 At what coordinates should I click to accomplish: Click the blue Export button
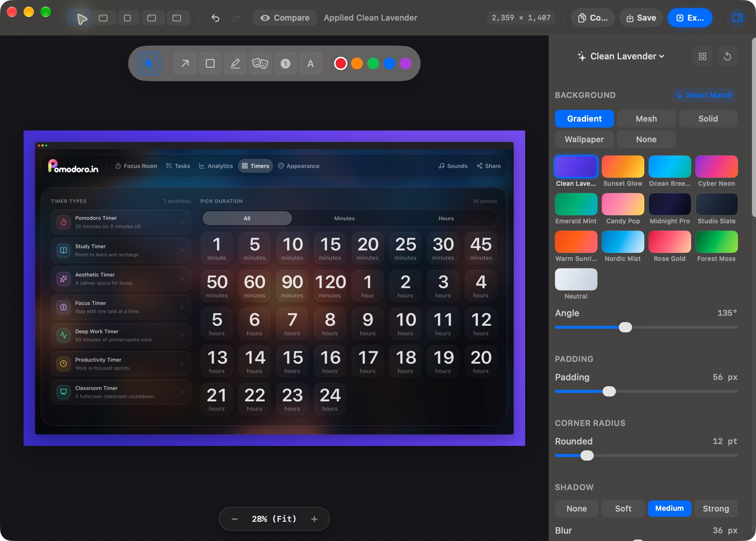click(690, 18)
